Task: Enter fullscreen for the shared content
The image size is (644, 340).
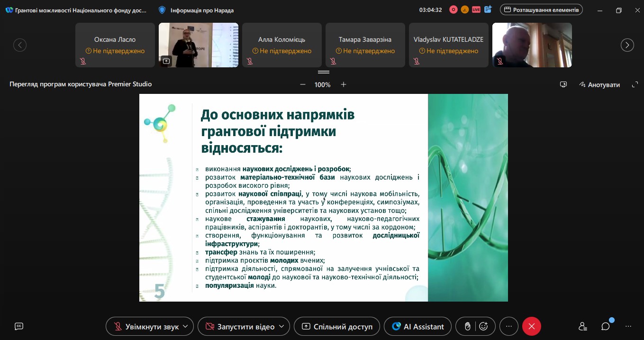Action: 635,84
